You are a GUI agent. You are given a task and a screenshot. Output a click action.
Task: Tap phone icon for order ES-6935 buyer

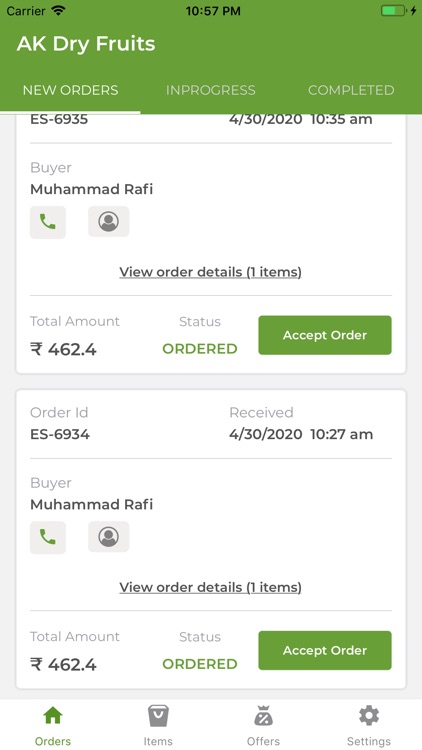click(48, 222)
